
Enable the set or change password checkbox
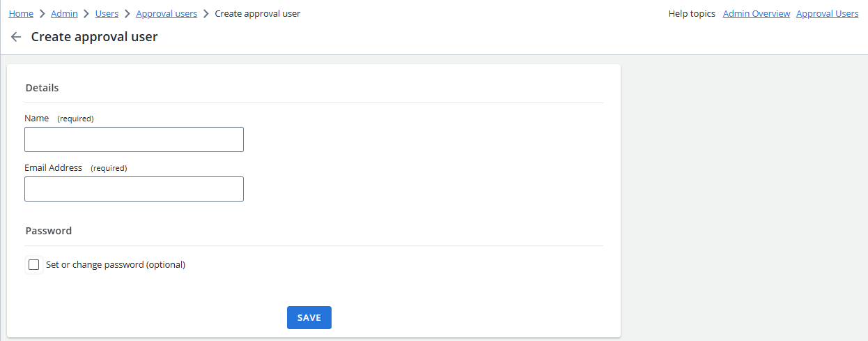34,264
